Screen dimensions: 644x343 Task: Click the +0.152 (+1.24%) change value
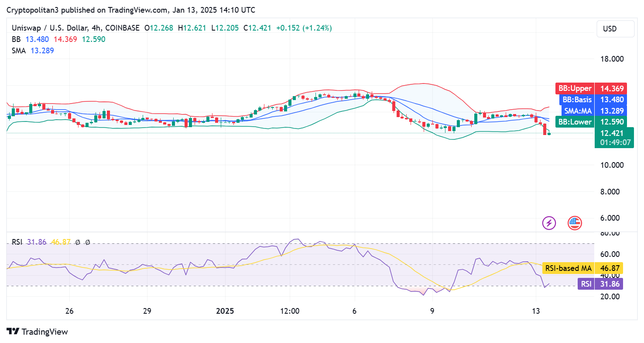(304, 28)
